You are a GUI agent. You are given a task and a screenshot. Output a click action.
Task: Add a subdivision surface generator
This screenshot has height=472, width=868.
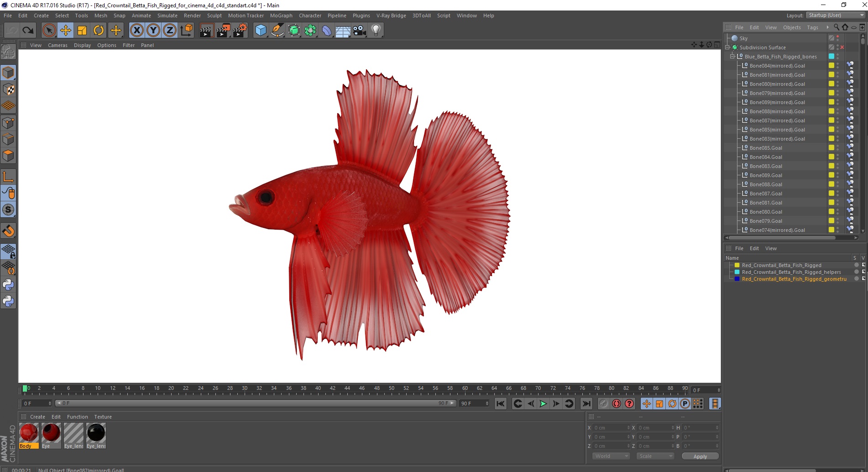(x=294, y=31)
